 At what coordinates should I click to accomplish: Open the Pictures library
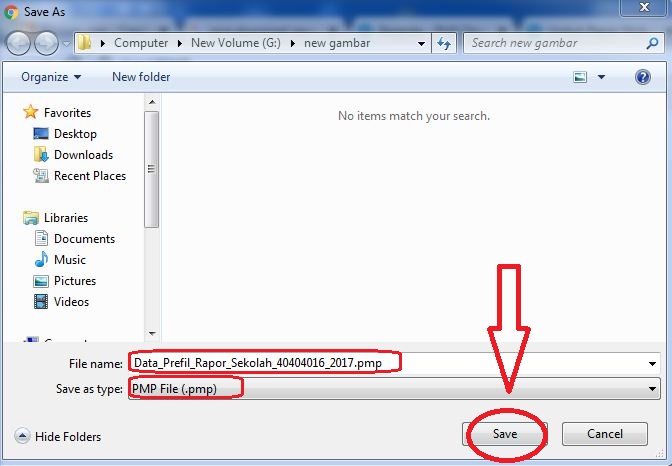pos(75,281)
